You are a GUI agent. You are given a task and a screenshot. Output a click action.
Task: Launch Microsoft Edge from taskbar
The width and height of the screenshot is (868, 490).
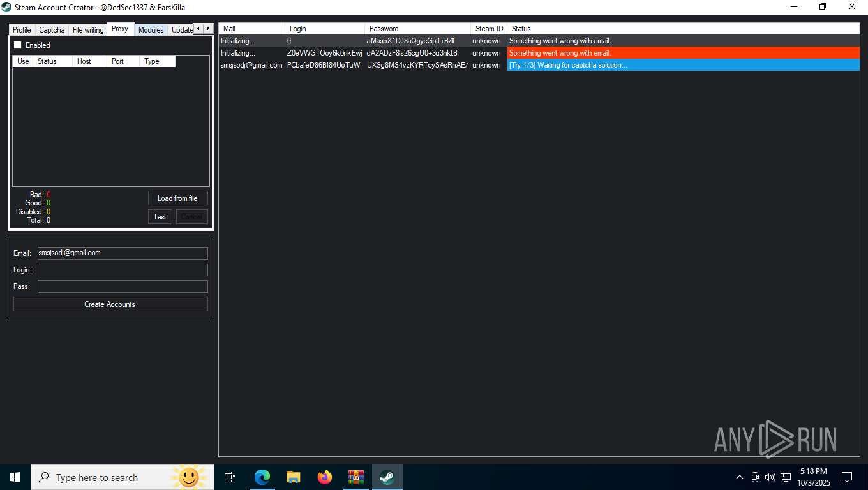(262, 477)
